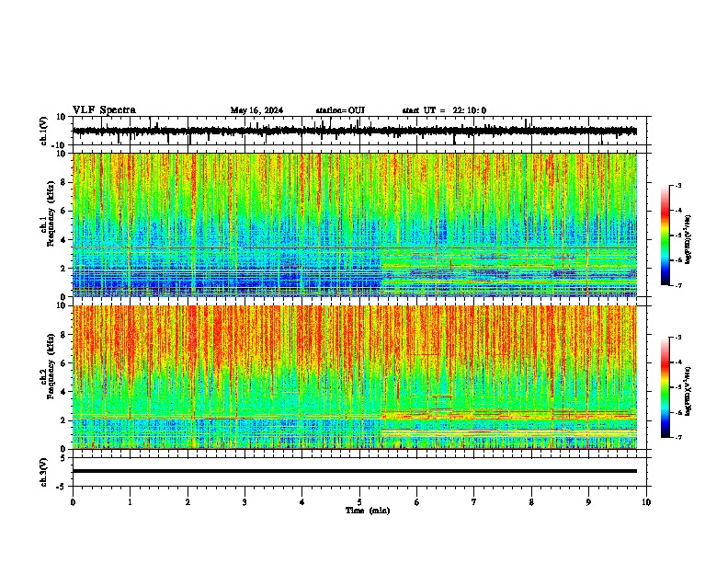Click the ch.1 "Frequency (kHz)" axis label
The width and height of the screenshot is (728, 563).
point(51,213)
